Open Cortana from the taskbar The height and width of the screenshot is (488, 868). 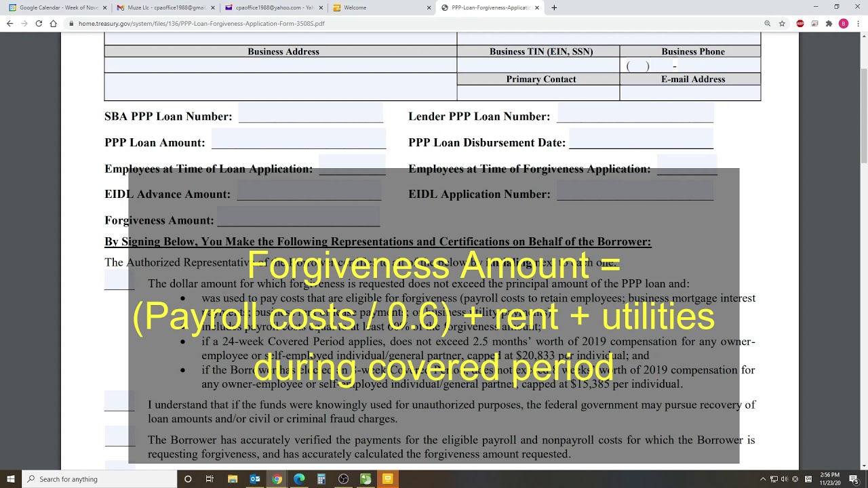point(188,479)
